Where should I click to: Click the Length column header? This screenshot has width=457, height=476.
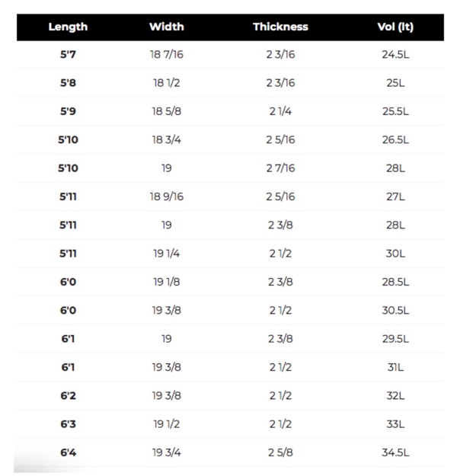pyautogui.click(x=68, y=27)
